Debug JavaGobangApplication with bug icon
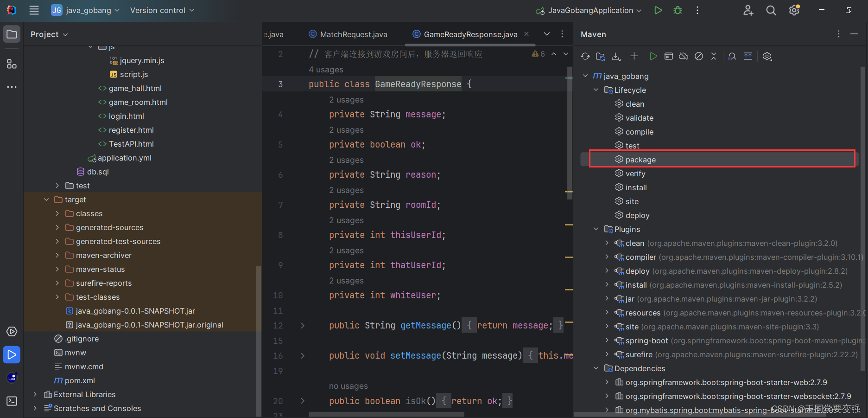This screenshot has height=418, width=868. click(x=678, y=10)
